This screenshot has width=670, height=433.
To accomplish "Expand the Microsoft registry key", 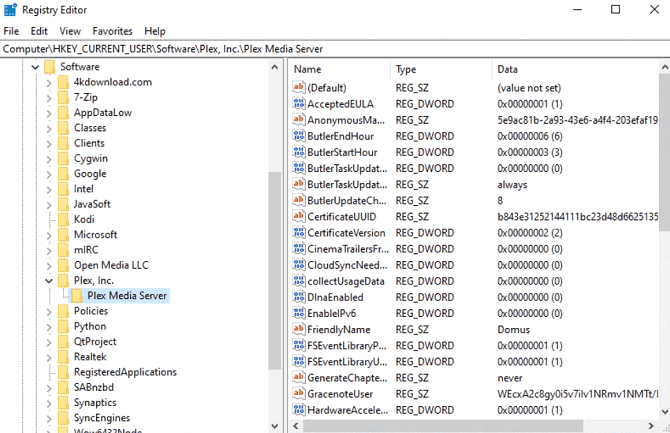I will pyautogui.click(x=49, y=235).
